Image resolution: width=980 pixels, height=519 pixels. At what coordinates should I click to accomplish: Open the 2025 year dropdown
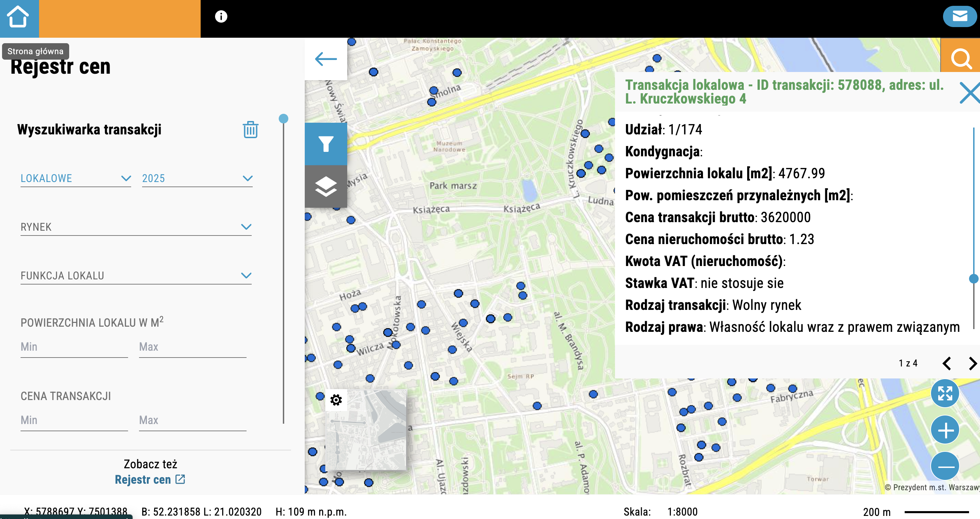[197, 178]
